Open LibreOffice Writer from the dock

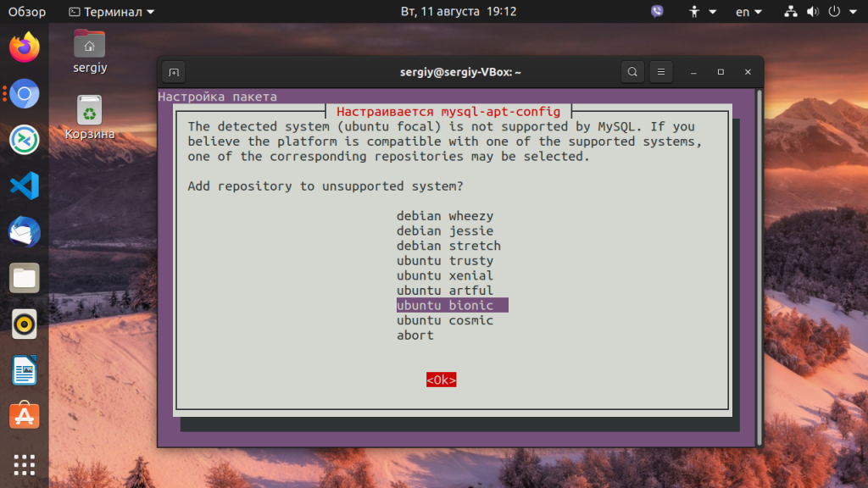pyautogui.click(x=25, y=369)
